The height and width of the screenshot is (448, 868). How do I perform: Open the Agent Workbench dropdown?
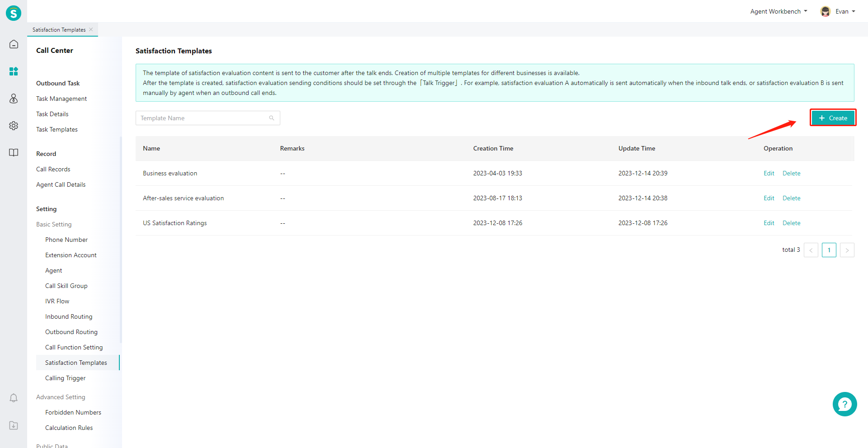coord(778,11)
